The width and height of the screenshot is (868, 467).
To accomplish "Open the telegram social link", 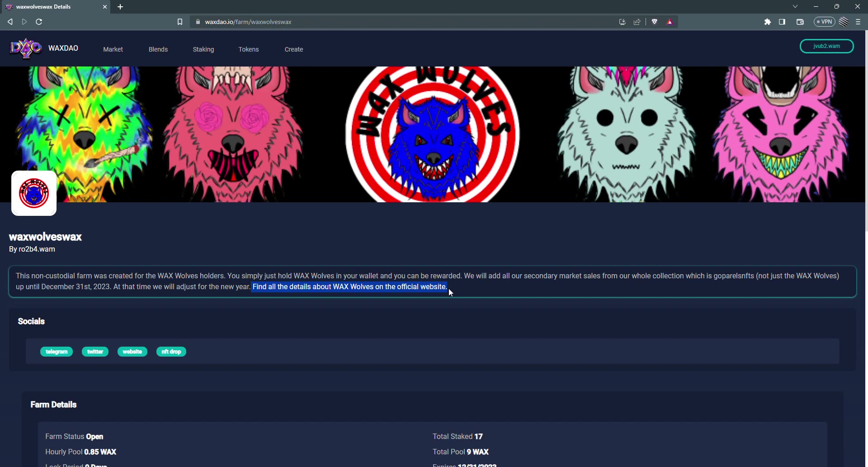I will click(57, 352).
